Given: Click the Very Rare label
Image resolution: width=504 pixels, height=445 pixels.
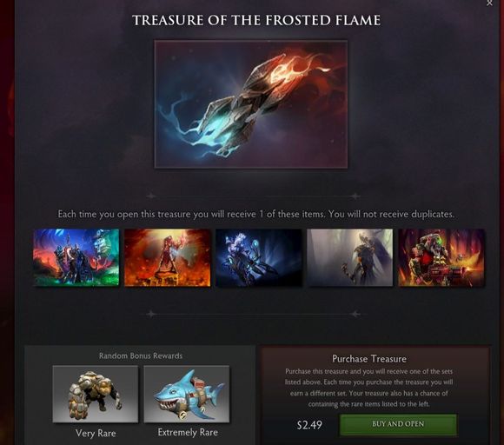Looking at the screenshot, I should coord(96,433).
